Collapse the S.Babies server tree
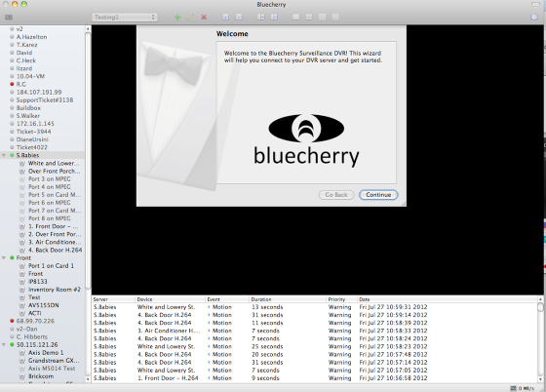 [x=4, y=155]
